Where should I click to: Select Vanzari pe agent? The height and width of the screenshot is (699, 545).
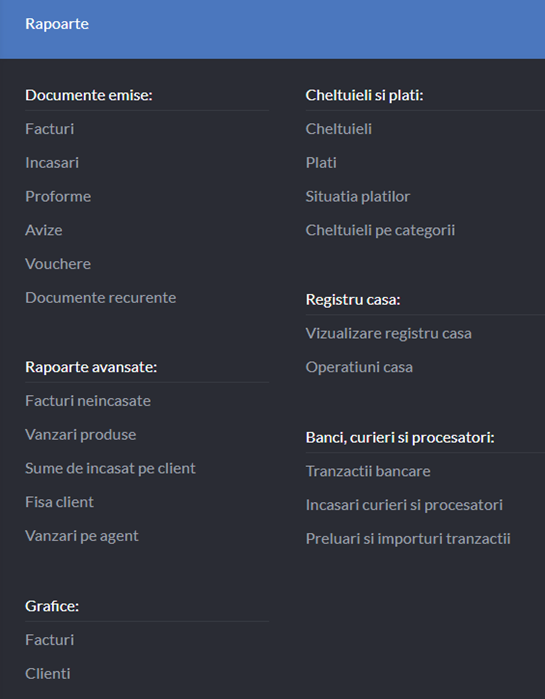click(x=82, y=536)
